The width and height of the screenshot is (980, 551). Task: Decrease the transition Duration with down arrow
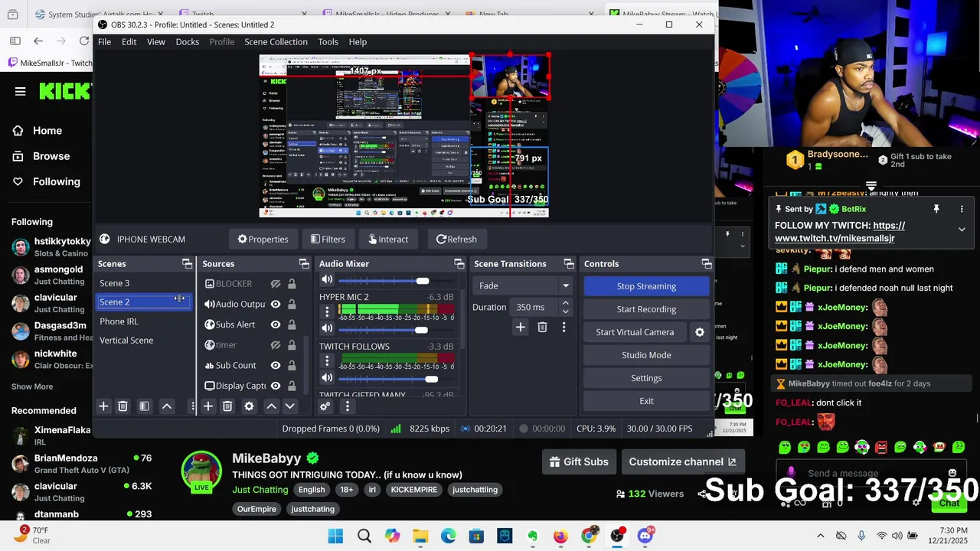pos(565,311)
